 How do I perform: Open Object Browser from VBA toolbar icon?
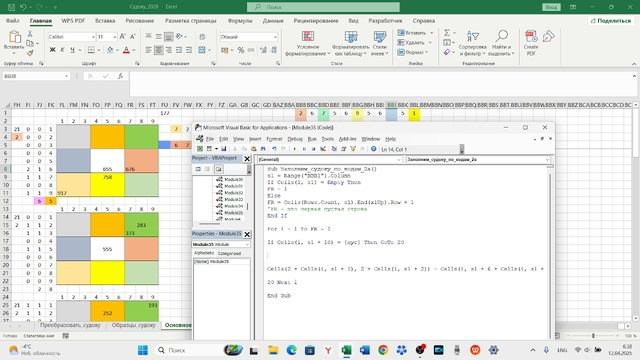pos(353,149)
